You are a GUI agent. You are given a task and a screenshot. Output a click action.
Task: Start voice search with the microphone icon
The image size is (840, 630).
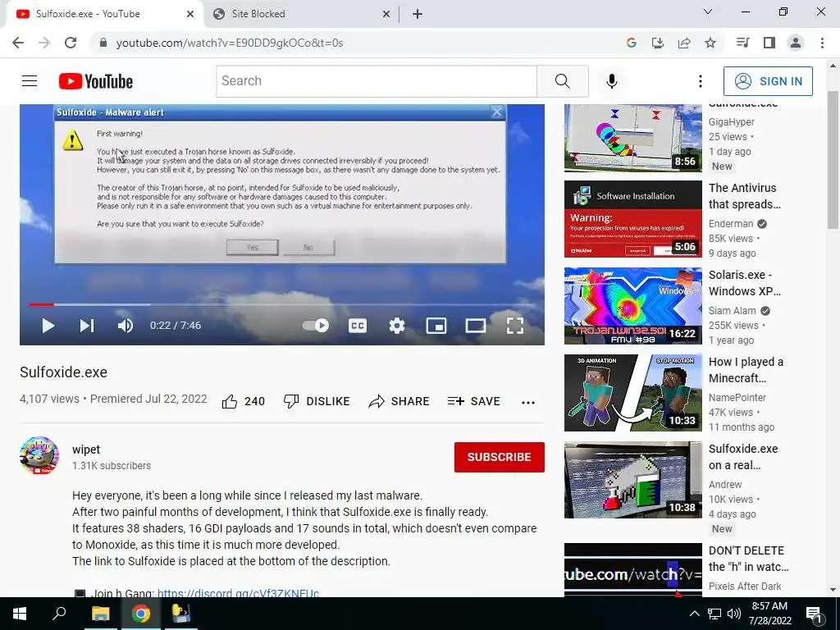point(611,81)
